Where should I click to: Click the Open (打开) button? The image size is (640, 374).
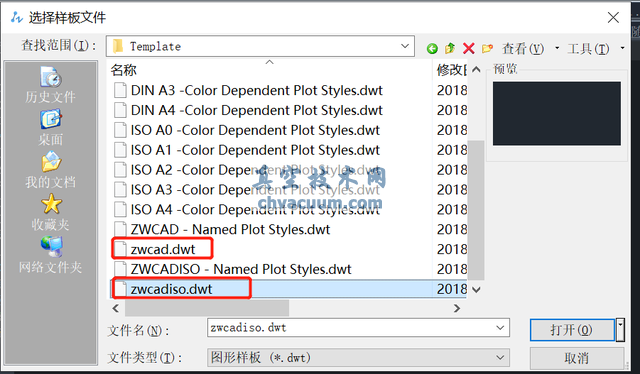tap(572, 330)
